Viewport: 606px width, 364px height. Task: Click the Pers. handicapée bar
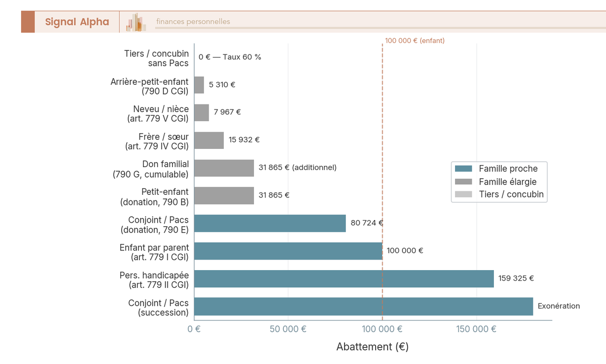tap(344, 279)
